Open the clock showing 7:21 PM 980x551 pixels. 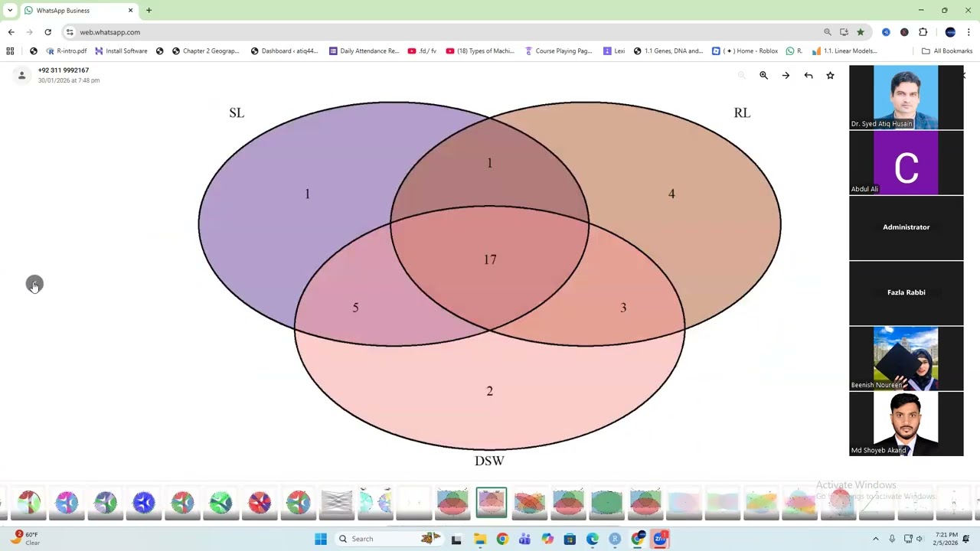[946, 538]
